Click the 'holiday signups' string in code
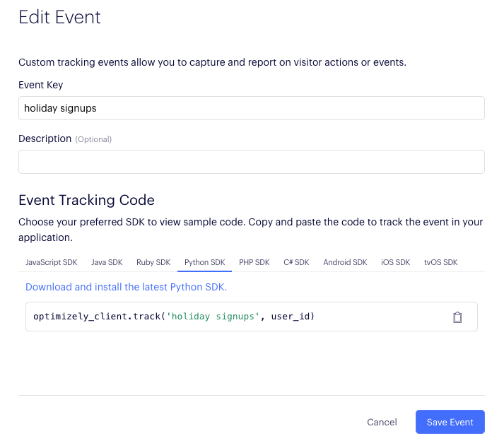 tap(213, 317)
